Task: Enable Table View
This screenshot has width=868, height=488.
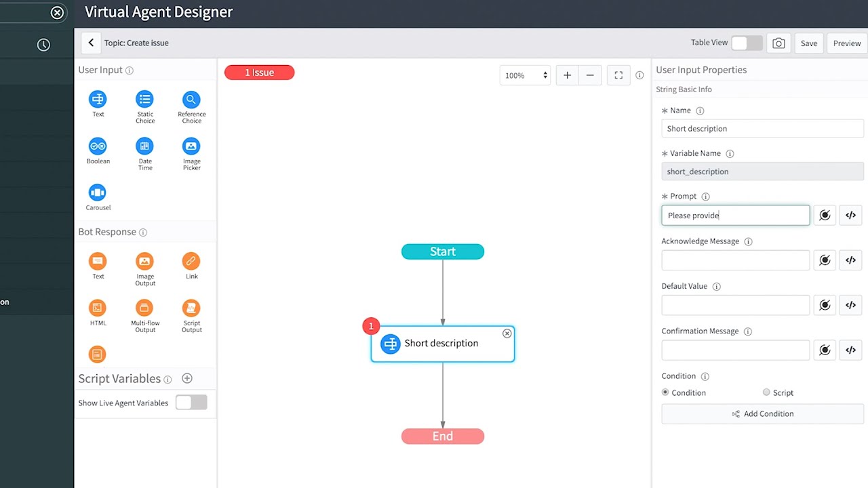Action: tap(747, 42)
